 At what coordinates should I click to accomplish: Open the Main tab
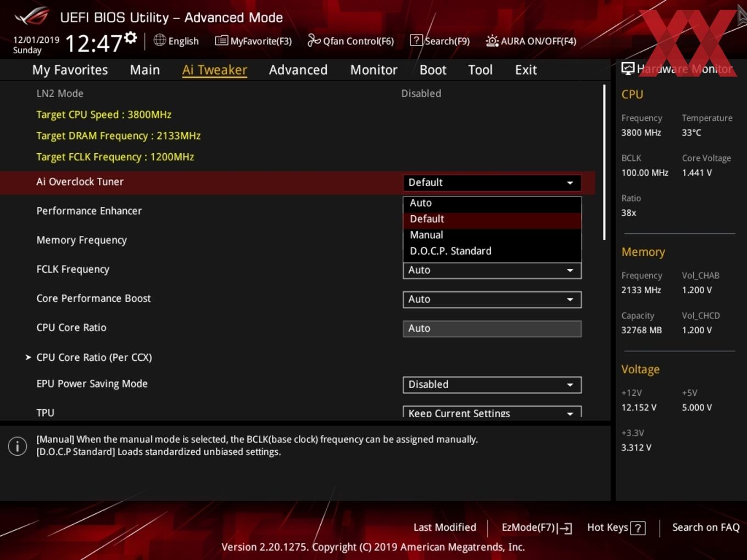click(145, 70)
